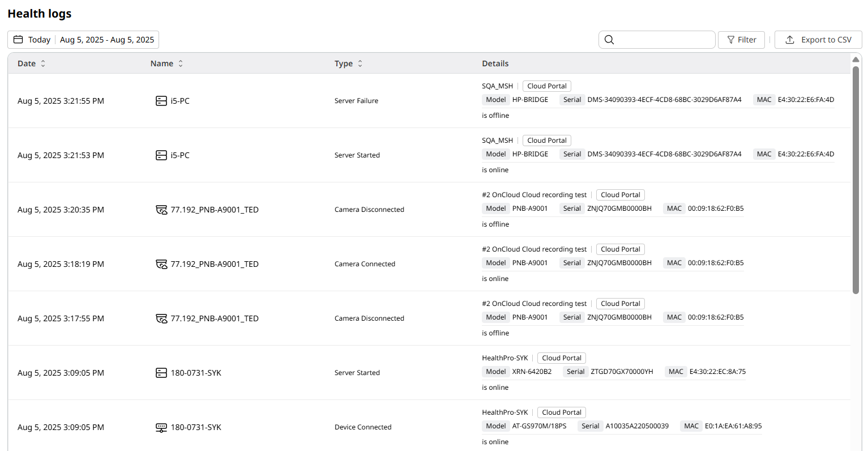The width and height of the screenshot is (868, 451).
Task: Click Cloud Portal tag in Server Failure row
Action: click(546, 86)
